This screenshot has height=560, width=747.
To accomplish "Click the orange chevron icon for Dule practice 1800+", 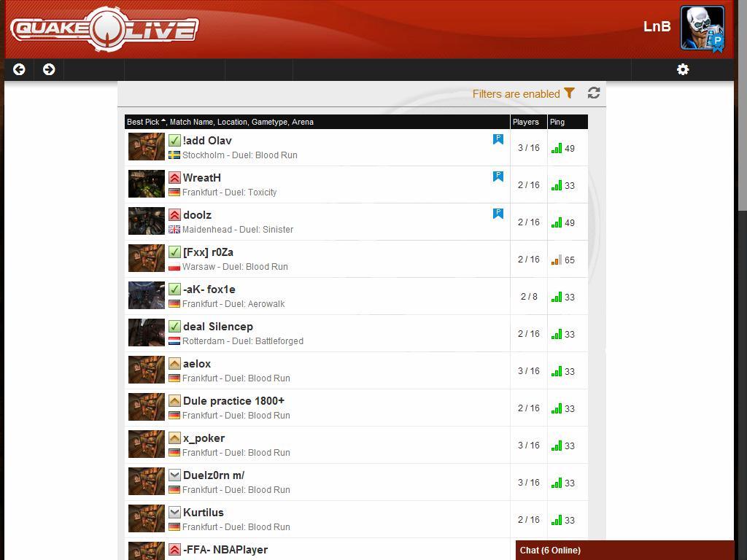I will click(x=174, y=400).
